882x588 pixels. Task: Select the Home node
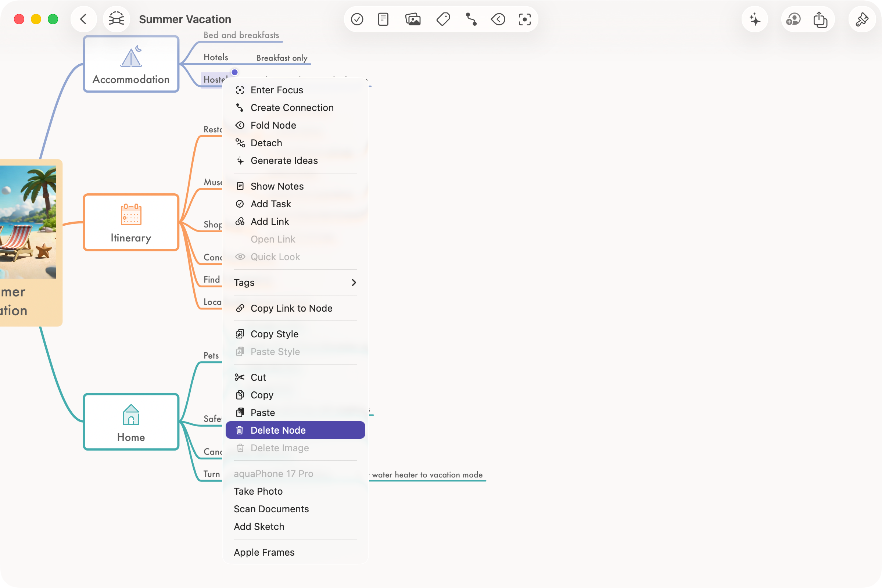pyautogui.click(x=131, y=422)
